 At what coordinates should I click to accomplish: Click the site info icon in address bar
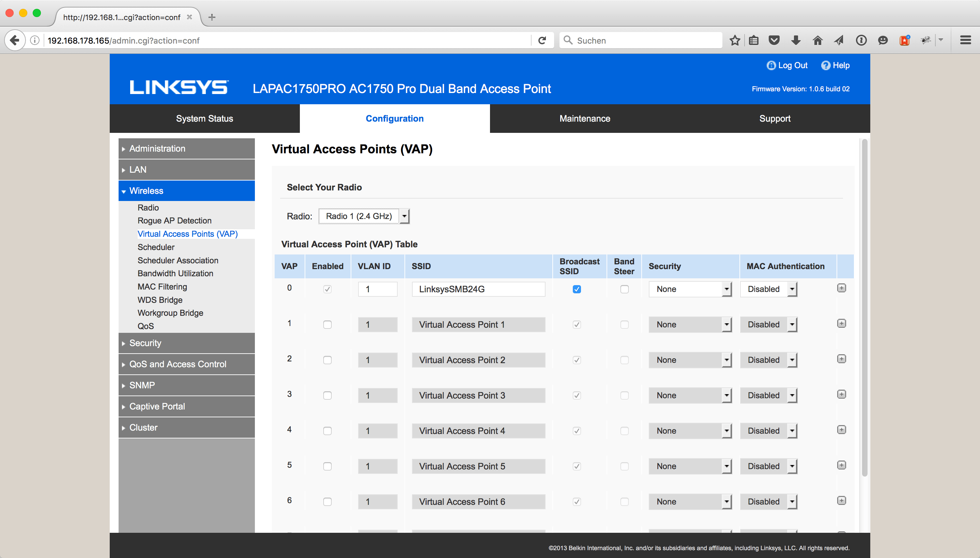click(34, 40)
